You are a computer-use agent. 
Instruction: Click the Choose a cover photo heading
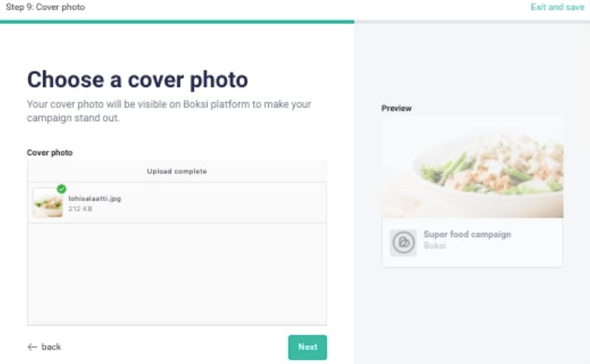coord(137,79)
